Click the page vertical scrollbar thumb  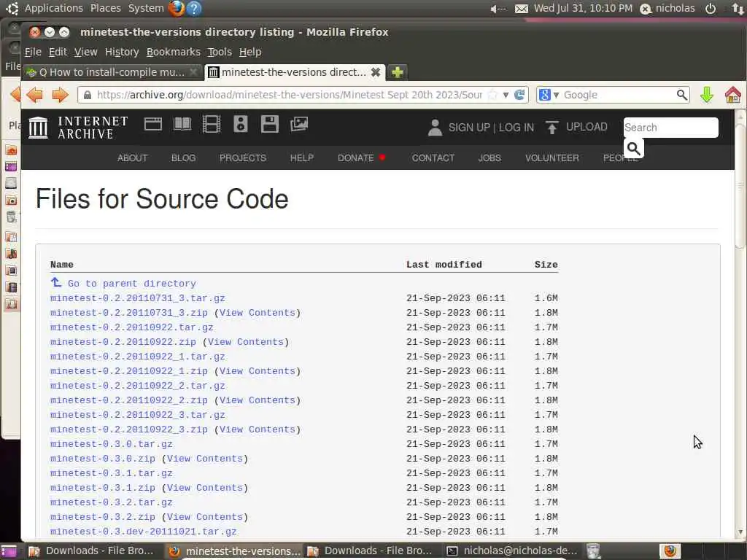(740, 186)
